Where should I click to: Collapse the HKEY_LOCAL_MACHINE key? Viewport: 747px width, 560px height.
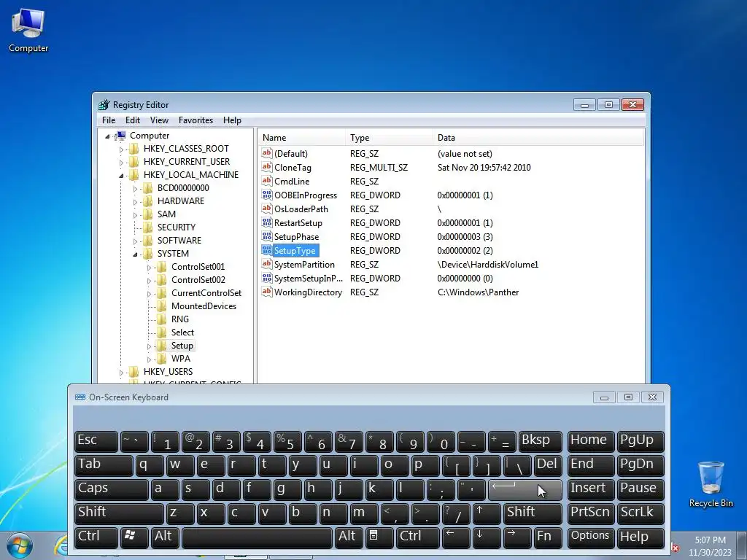click(x=121, y=176)
